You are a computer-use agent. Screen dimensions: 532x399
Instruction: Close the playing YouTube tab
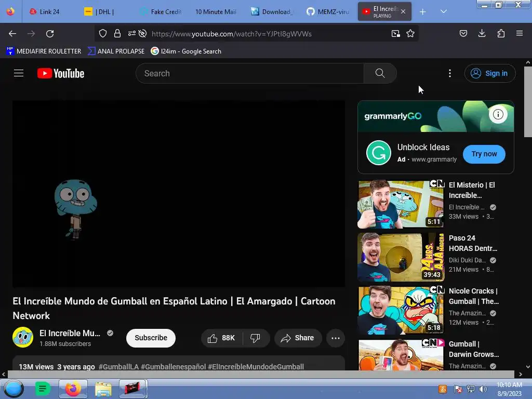pyautogui.click(x=403, y=11)
